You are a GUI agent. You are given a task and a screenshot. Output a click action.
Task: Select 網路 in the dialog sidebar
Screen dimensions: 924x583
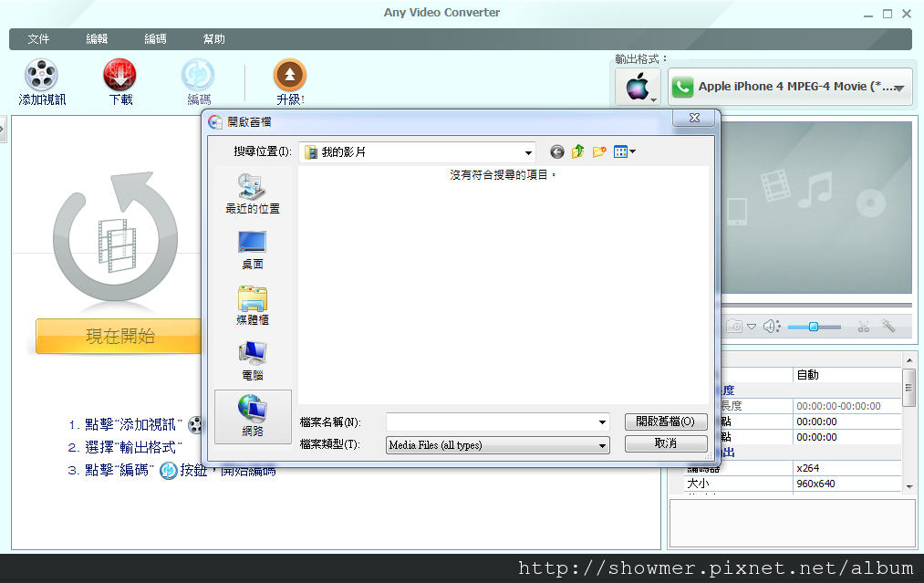[x=253, y=417]
